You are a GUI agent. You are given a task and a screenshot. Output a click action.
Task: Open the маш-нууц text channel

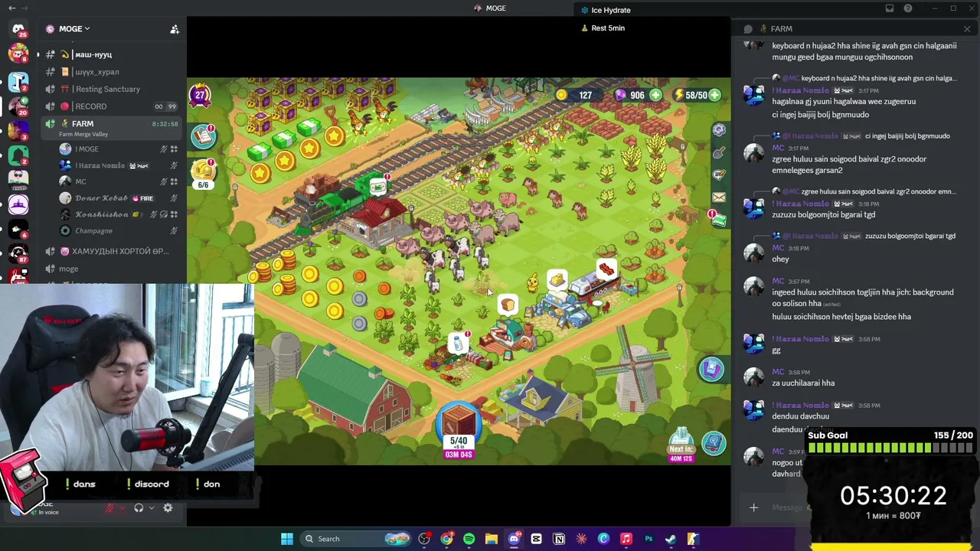[x=111, y=54]
